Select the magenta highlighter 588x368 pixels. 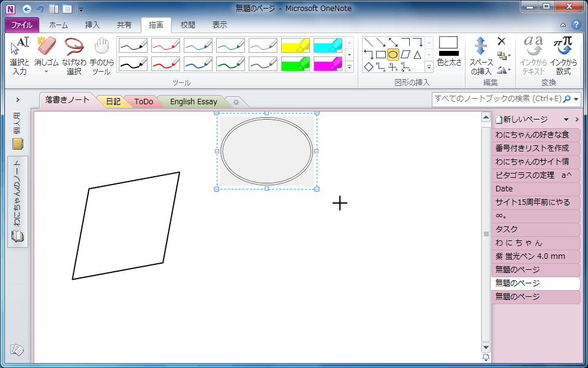(328, 64)
